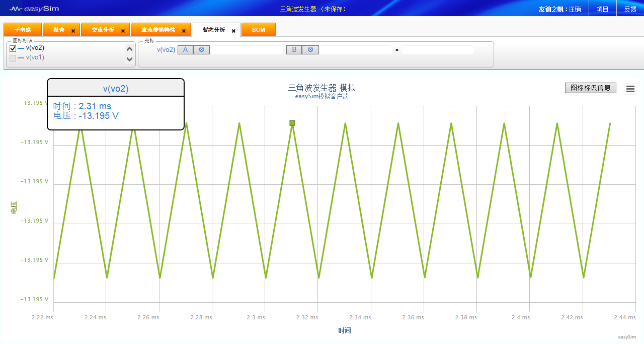
Task: Close the 直流传输特性 tab
Action: 184,31
